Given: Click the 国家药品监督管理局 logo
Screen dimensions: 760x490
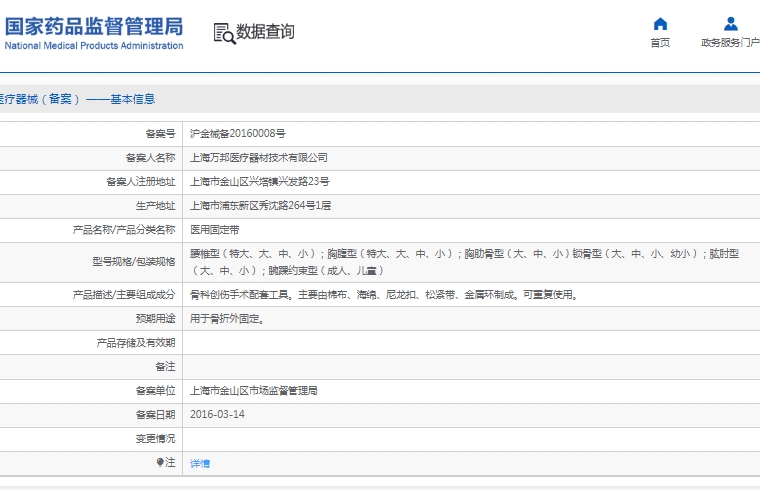Looking at the screenshot, I should [94, 27].
